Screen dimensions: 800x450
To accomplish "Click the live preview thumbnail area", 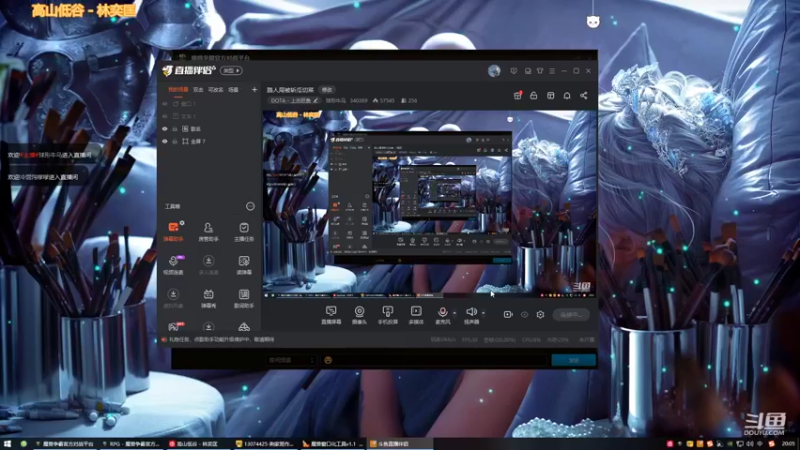I will pyautogui.click(x=429, y=204).
